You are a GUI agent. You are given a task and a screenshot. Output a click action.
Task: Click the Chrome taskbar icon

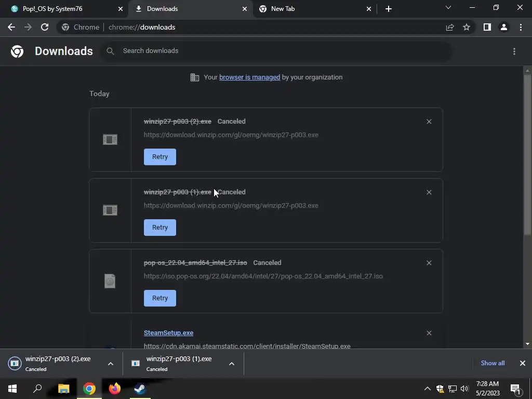click(89, 389)
